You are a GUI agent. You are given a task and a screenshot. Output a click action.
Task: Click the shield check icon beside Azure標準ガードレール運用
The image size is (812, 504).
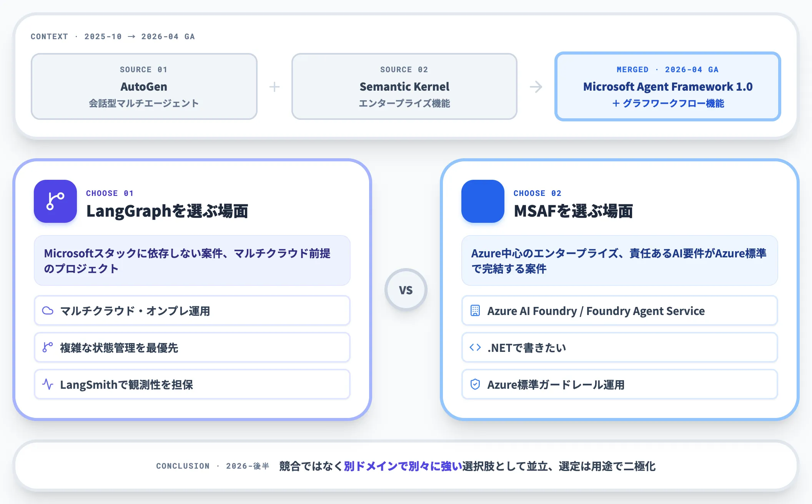pos(475,384)
